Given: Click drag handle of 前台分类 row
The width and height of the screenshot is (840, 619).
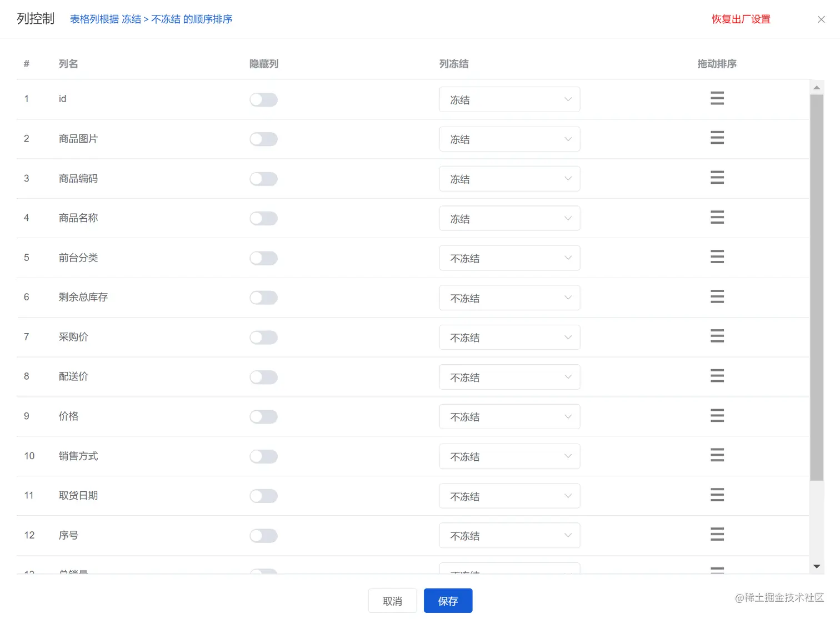Looking at the screenshot, I should tap(717, 257).
